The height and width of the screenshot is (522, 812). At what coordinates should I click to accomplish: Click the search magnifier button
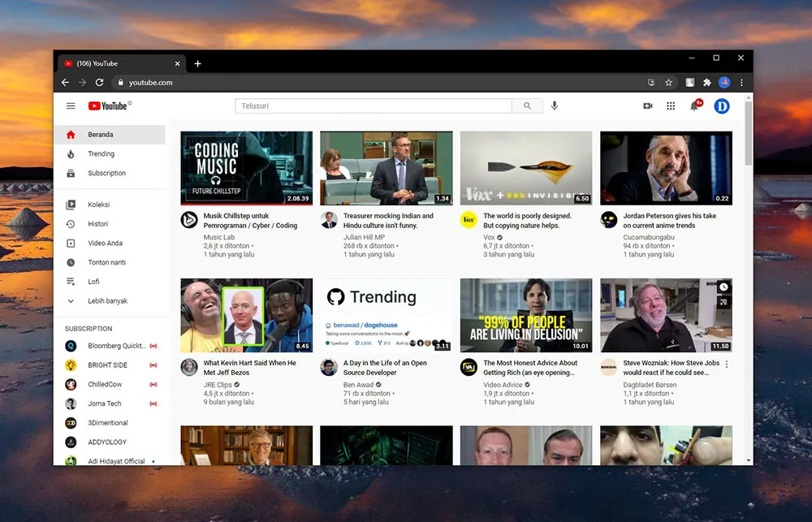[527, 106]
